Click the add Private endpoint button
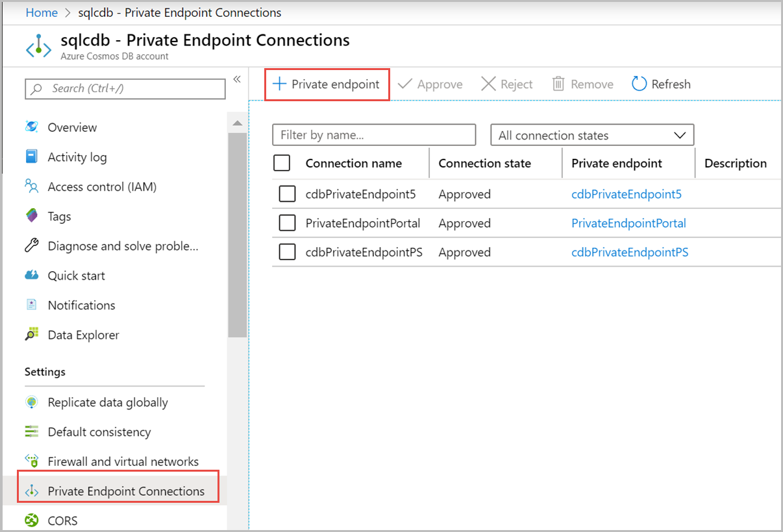 (x=327, y=84)
